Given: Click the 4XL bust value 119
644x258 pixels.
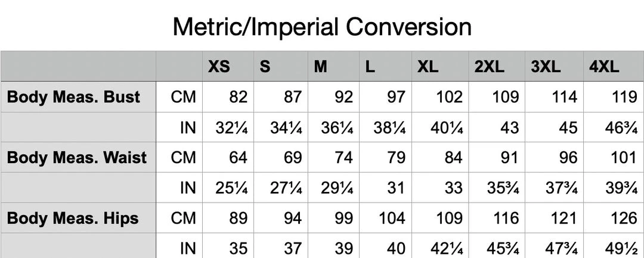Looking at the screenshot, I should [x=624, y=97].
